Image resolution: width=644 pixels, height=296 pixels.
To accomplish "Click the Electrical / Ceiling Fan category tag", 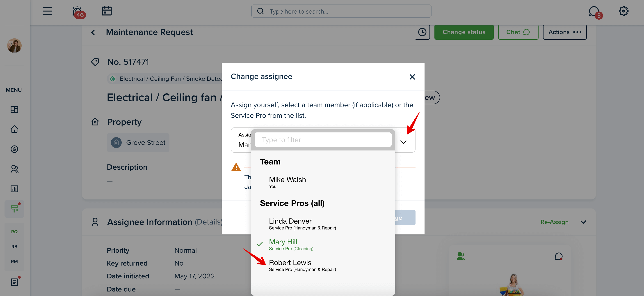I will (x=165, y=79).
